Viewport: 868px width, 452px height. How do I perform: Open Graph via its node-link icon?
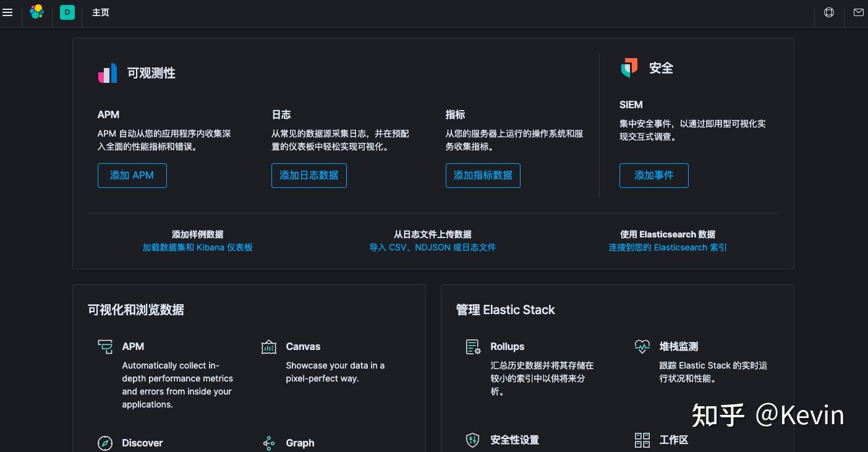coord(269,443)
